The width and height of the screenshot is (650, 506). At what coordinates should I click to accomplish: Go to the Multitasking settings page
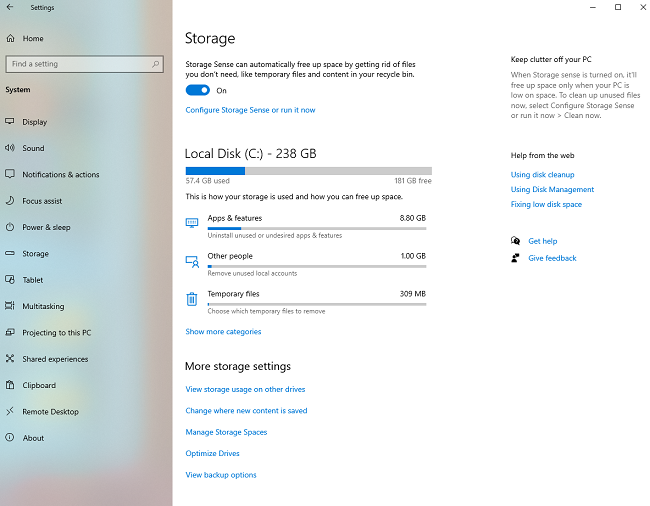(43, 306)
